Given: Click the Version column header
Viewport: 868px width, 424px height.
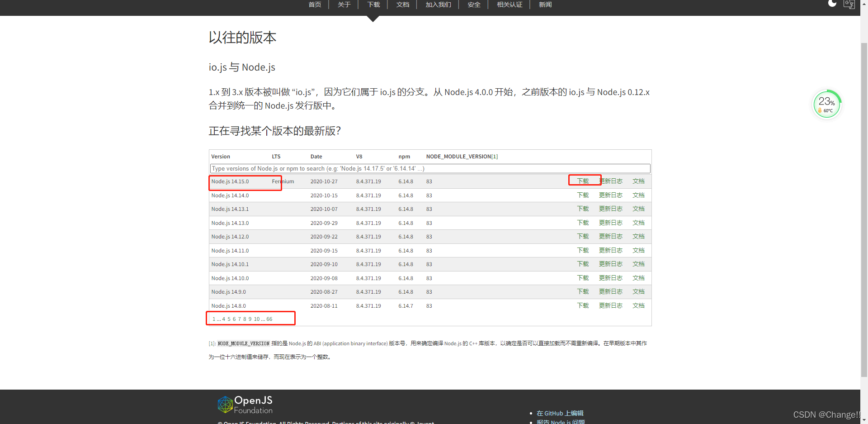Looking at the screenshot, I should point(221,157).
